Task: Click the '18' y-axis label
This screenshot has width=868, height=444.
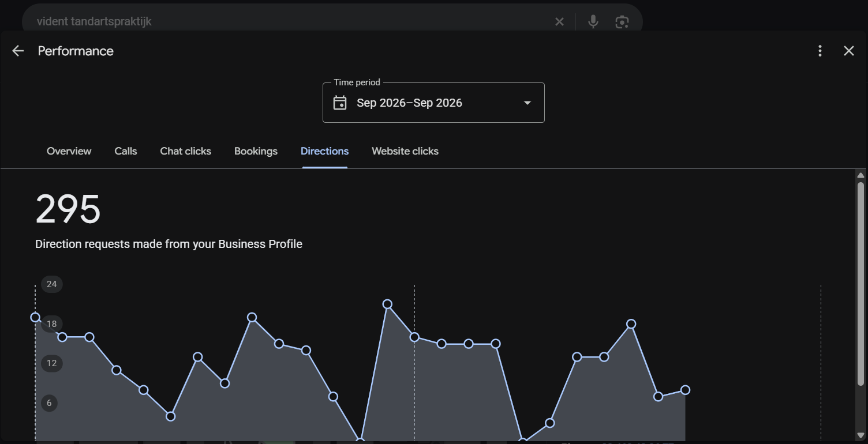Action: [52, 323]
